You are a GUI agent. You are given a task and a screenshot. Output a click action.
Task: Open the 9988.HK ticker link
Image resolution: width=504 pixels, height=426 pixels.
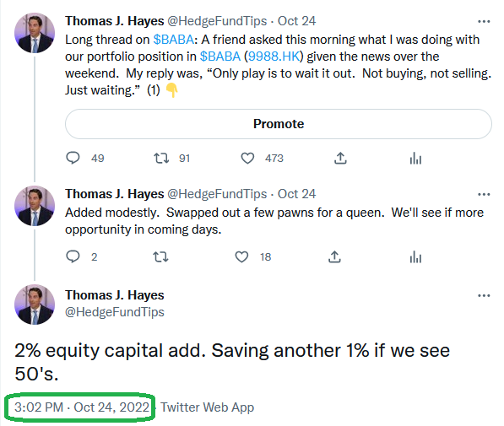pos(274,57)
